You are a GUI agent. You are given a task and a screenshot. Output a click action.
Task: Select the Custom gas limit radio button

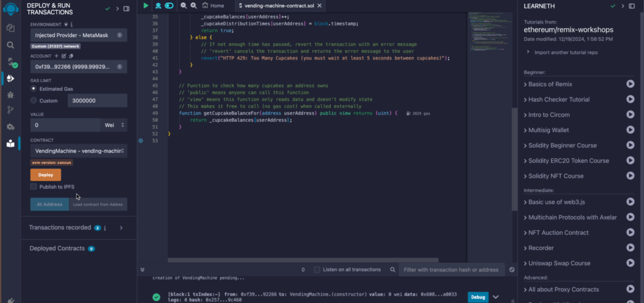coord(34,100)
